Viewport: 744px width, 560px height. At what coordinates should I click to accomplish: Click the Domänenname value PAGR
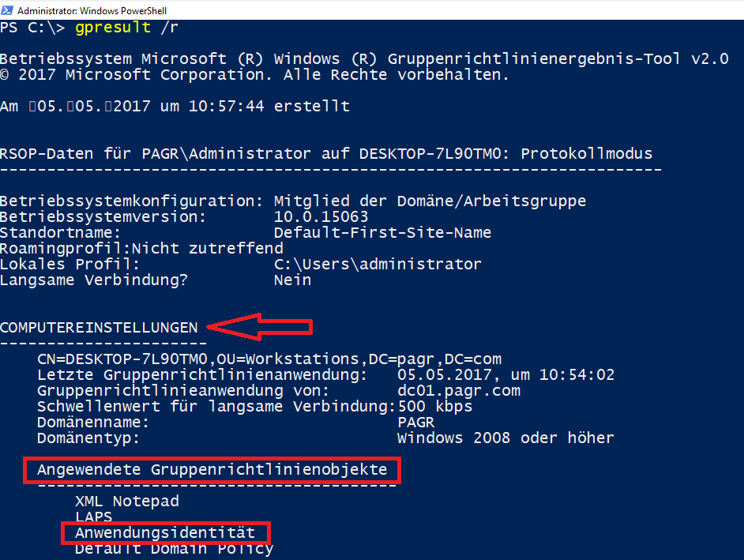point(415,422)
